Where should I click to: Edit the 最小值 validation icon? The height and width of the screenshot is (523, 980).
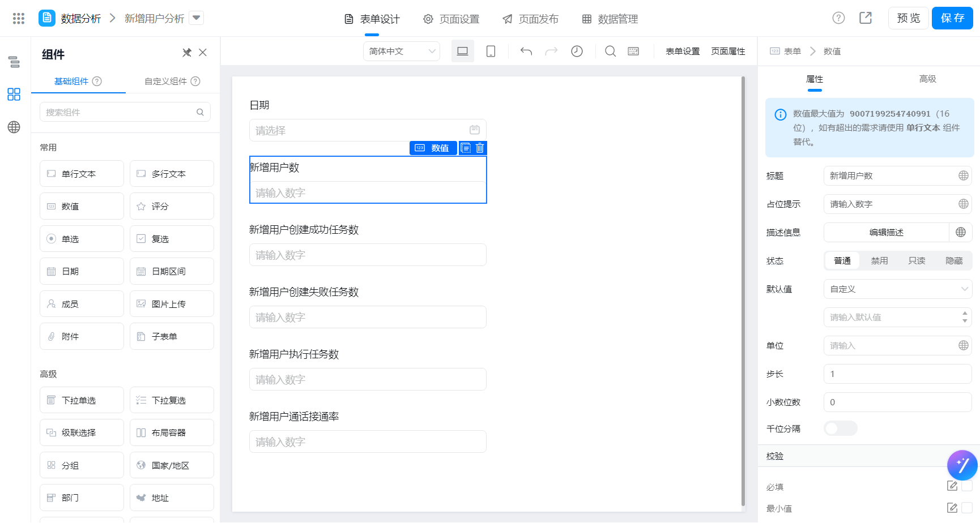click(x=952, y=508)
